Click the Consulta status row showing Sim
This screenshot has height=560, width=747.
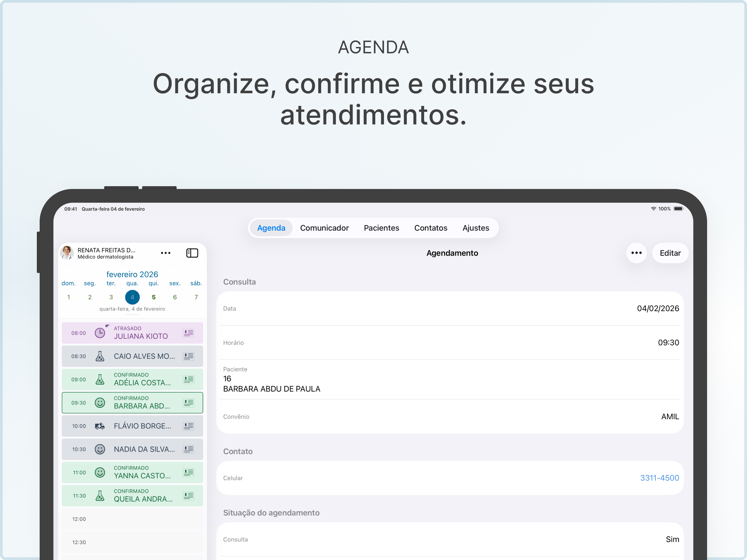(450, 539)
